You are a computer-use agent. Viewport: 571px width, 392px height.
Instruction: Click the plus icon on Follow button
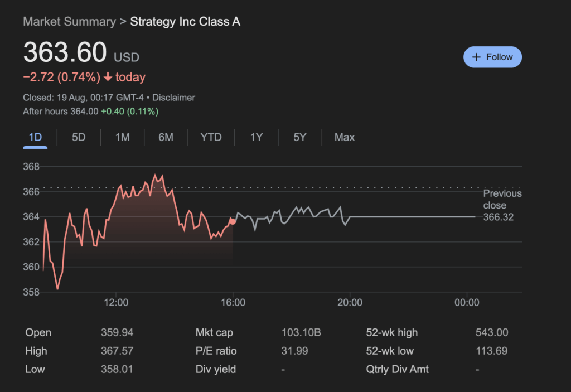pyautogui.click(x=476, y=57)
